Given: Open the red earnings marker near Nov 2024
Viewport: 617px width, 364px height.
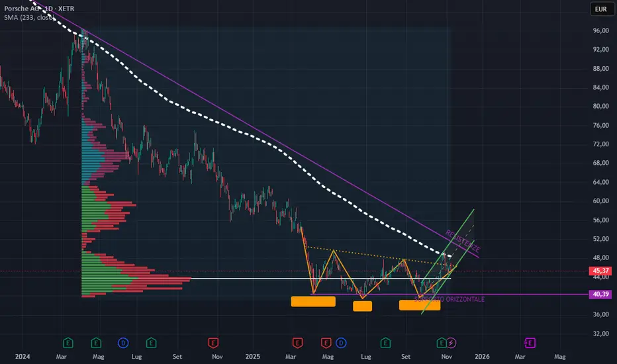Looking at the screenshot, I should 213,343.
